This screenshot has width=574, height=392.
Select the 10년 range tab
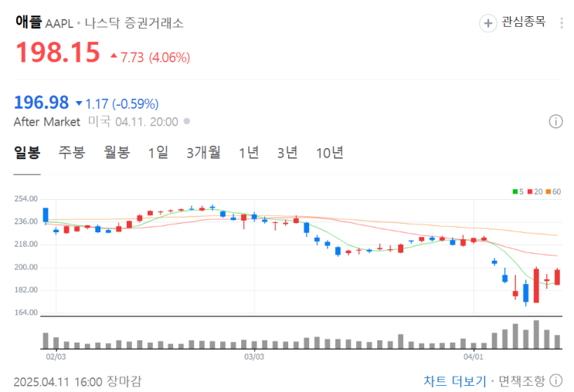tap(330, 153)
